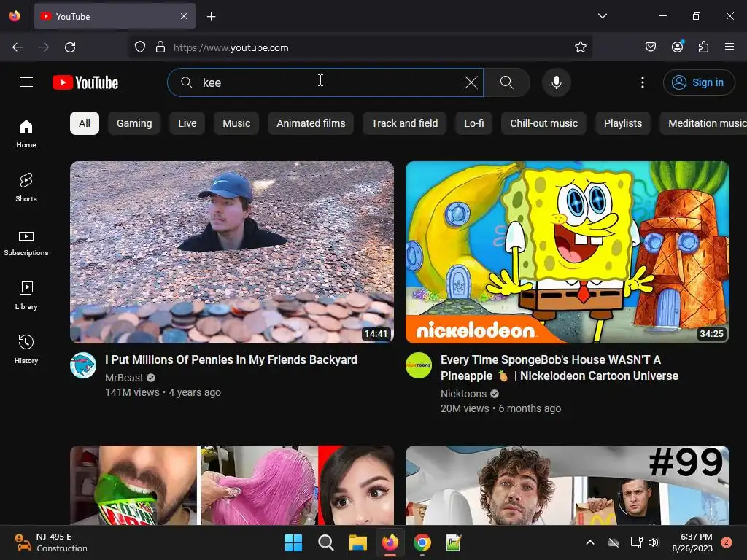This screenshot has height=560, width=747.
Task: Open YouTube settings three-dot menu
Action: [x=642, y=82]
